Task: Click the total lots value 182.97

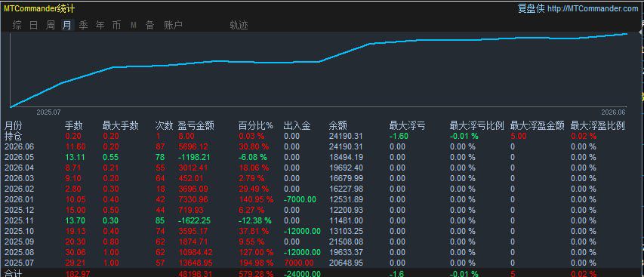Action: pos(79,274)
